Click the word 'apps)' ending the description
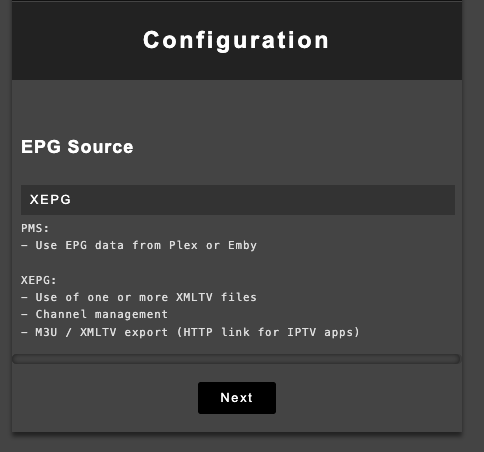The image size is (484, 452). coord(342,333)
